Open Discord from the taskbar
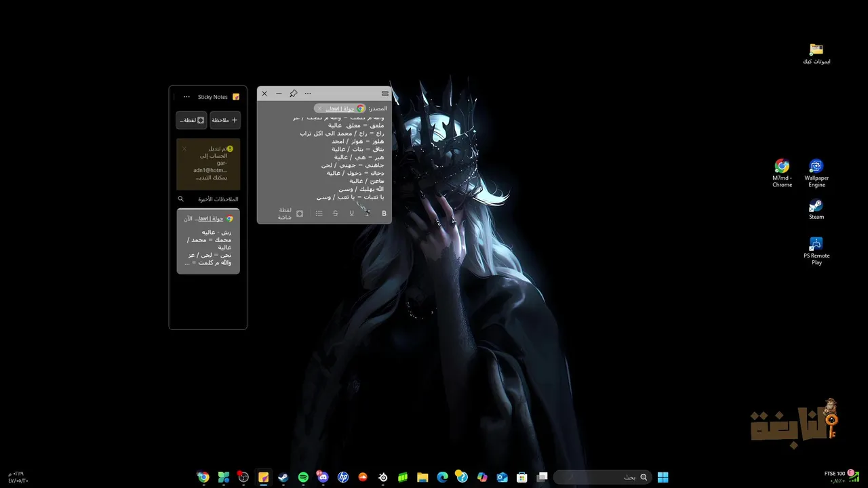 323,477
